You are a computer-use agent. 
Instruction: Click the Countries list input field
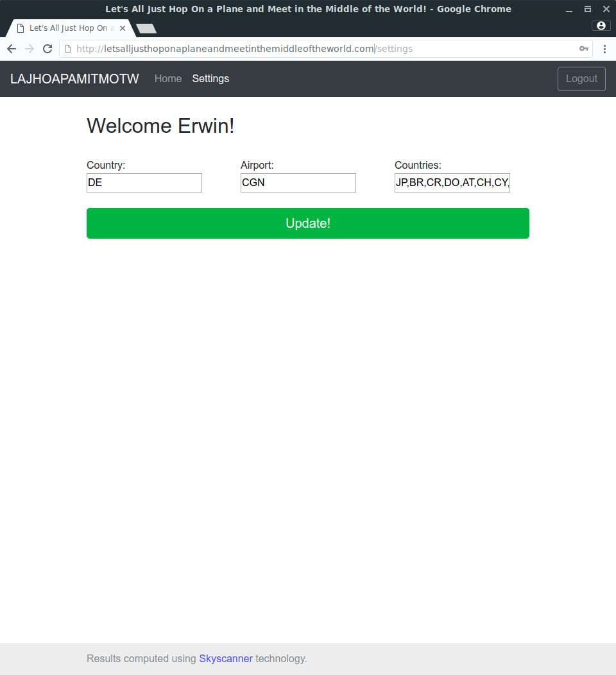point(452,182)
